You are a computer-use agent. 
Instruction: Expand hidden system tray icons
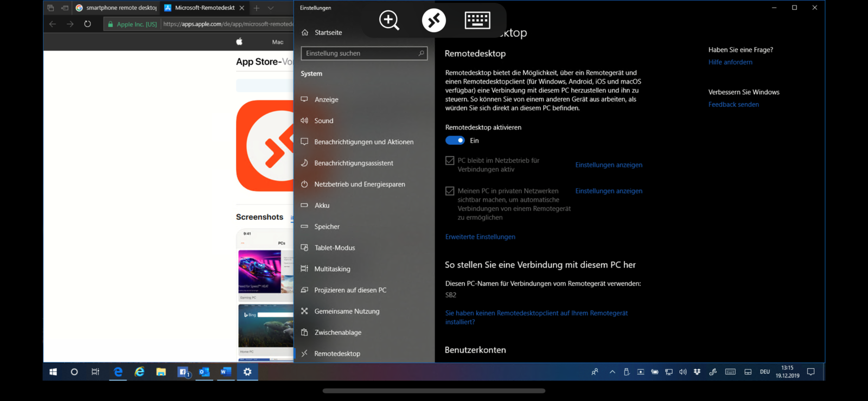[x=612, y=372]
